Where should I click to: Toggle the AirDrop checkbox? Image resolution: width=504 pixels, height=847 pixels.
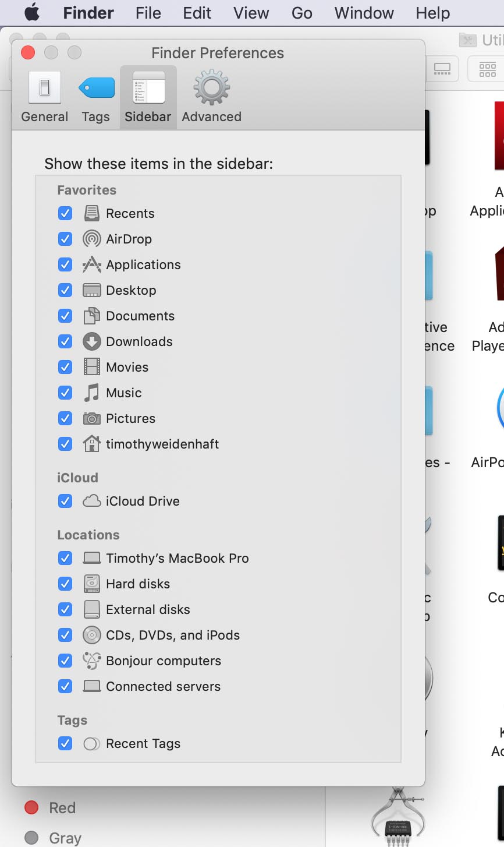tap(65, 239)
